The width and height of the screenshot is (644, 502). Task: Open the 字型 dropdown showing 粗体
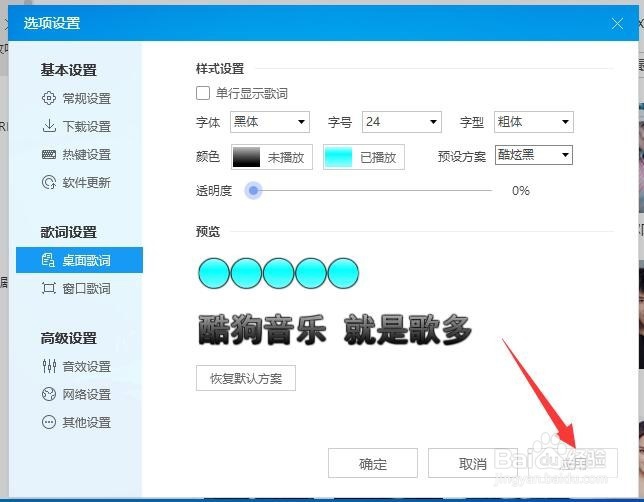(534, 122)
